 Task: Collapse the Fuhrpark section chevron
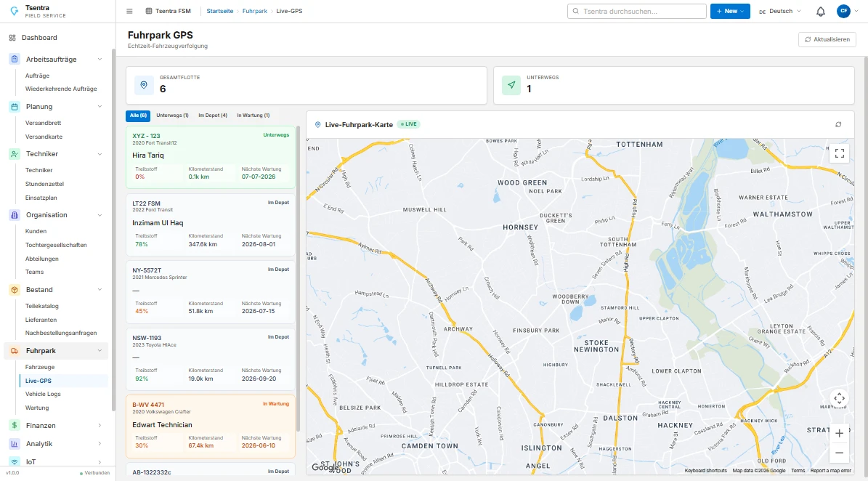click(x=100, y=351)
